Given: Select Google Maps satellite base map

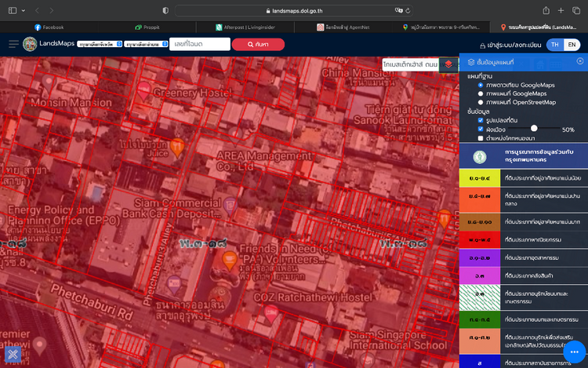Looking at the screenshot, I should pyautogui.click(x=481, y=86).
